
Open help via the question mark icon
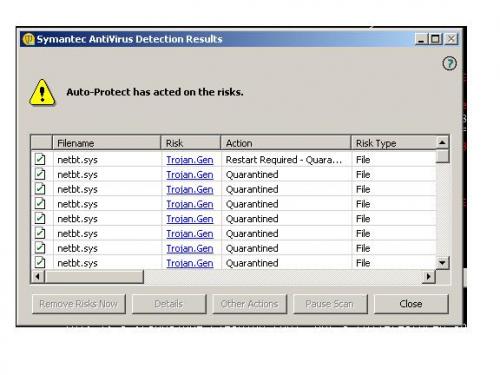point(449,63)
